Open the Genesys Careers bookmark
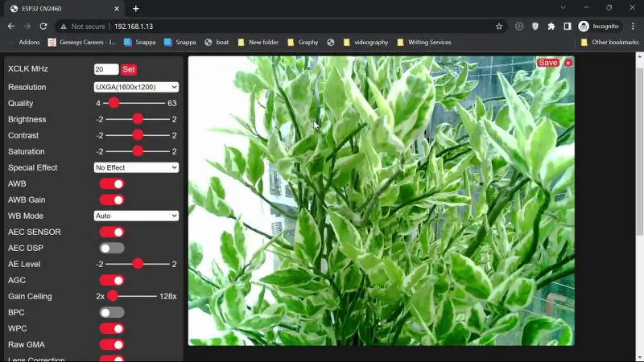This screenshot has height=362, width=644. [82, 43]
